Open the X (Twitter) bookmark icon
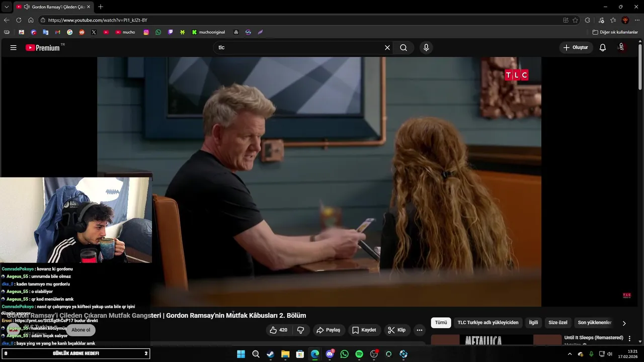Screen dimensions: 644x362 [94, 32]
